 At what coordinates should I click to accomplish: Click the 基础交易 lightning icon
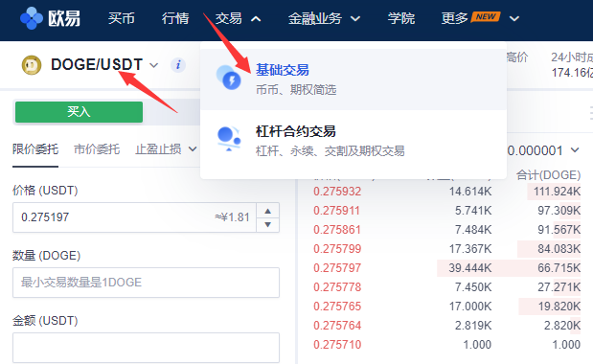click(229, 78)
